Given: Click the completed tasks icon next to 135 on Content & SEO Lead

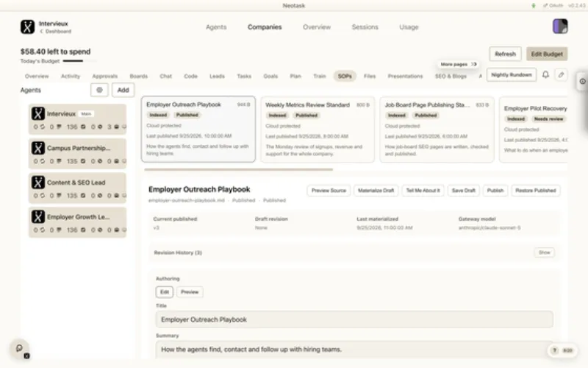Looking at the screenshot, I should pos(83,196).
